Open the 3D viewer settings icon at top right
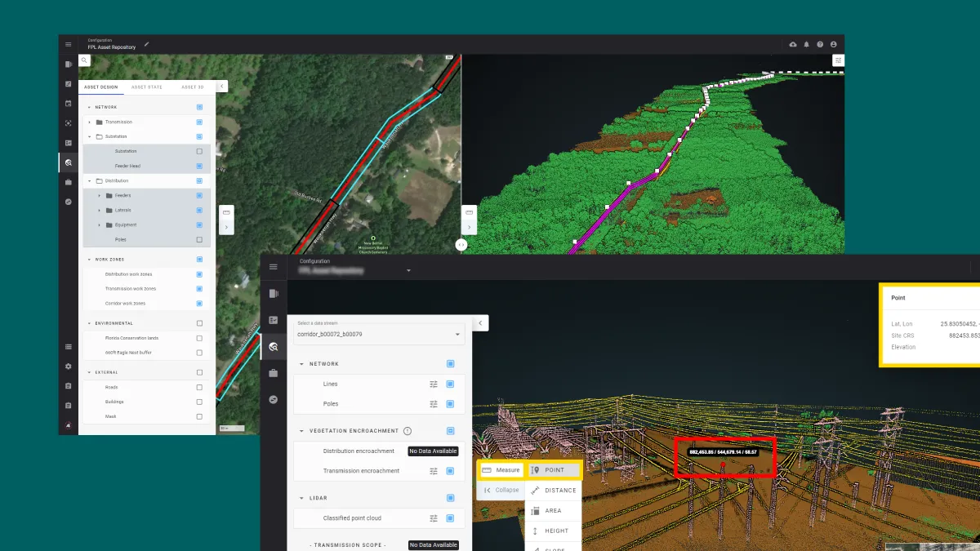980x551 pixels. click(838, 60)
